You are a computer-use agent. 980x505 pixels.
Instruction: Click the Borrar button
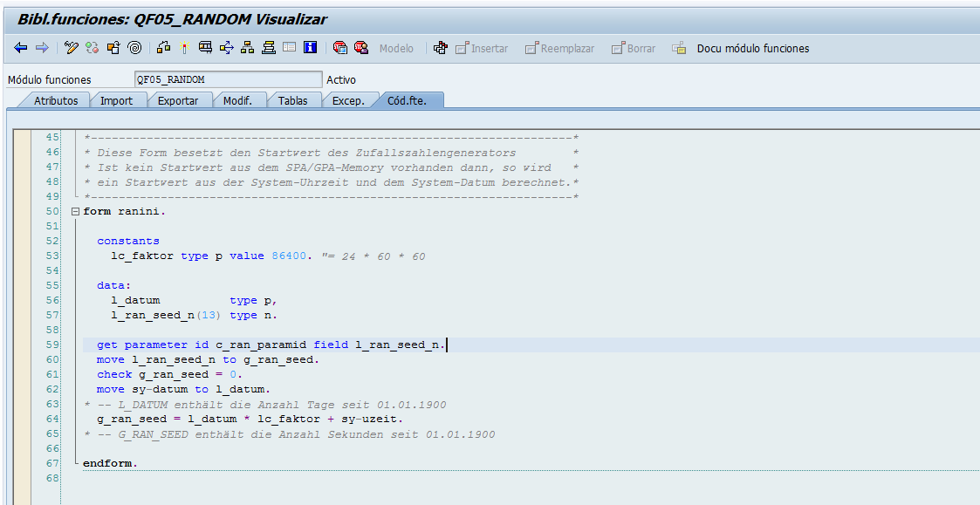634,49
